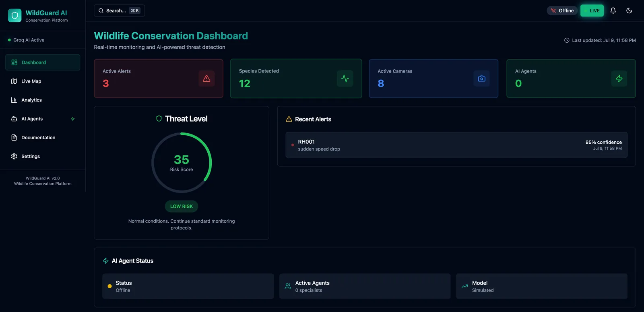Viewport: 644px width, 312px height.
Task: Go to Analytics page
Action: point(43,100)
